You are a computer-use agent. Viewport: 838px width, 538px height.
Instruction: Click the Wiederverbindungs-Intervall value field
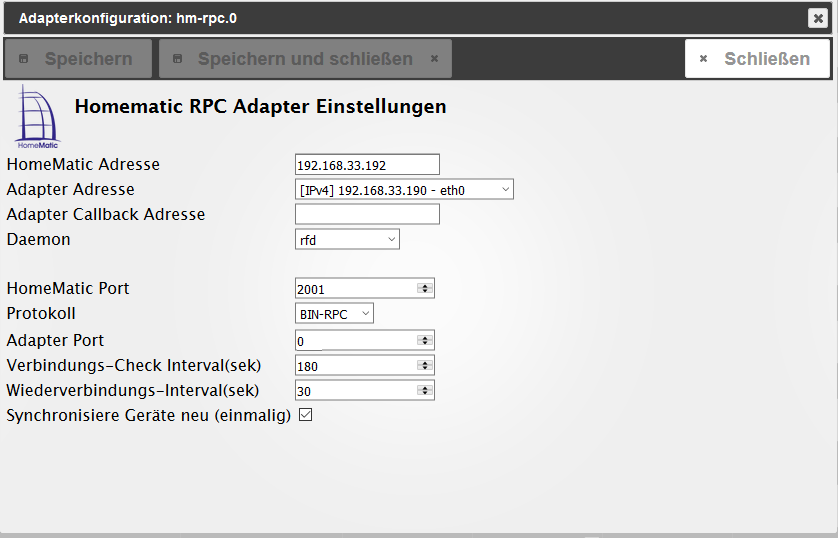tap(355, 391)
